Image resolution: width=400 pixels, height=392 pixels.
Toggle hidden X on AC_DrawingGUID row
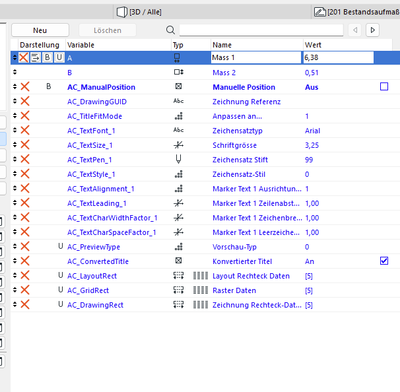click(25, 101)
